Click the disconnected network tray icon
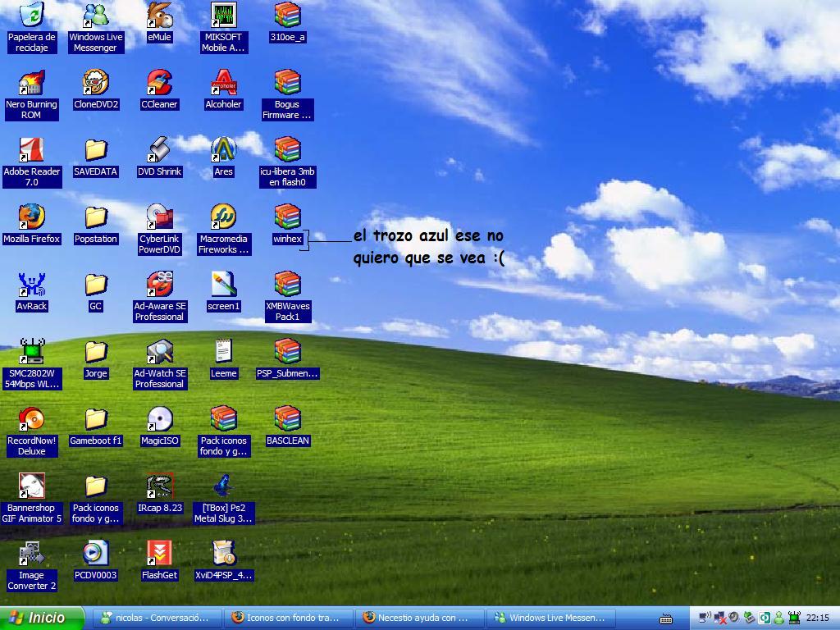 tap(720, 619)
